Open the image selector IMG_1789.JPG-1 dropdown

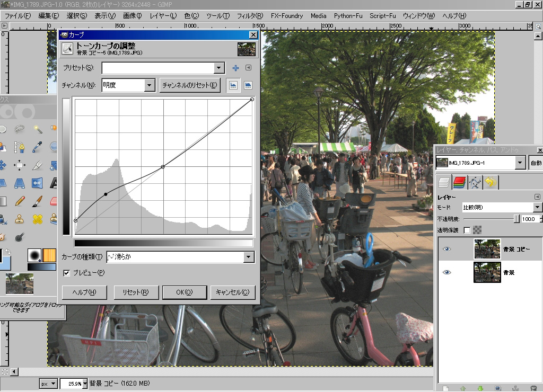(520, 163)
